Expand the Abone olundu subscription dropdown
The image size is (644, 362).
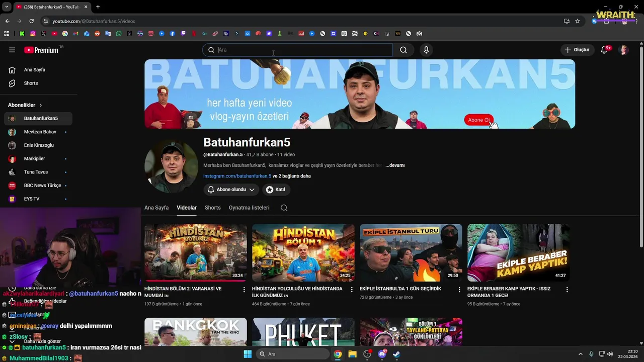click(231, 190)
